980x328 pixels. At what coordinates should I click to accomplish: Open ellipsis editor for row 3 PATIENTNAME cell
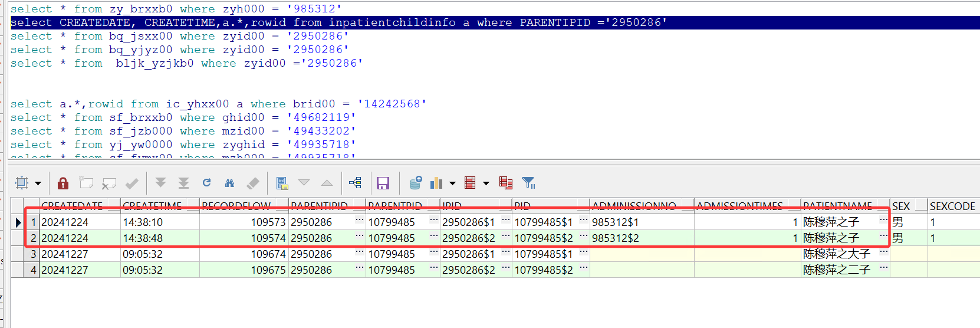pos(884,253)
